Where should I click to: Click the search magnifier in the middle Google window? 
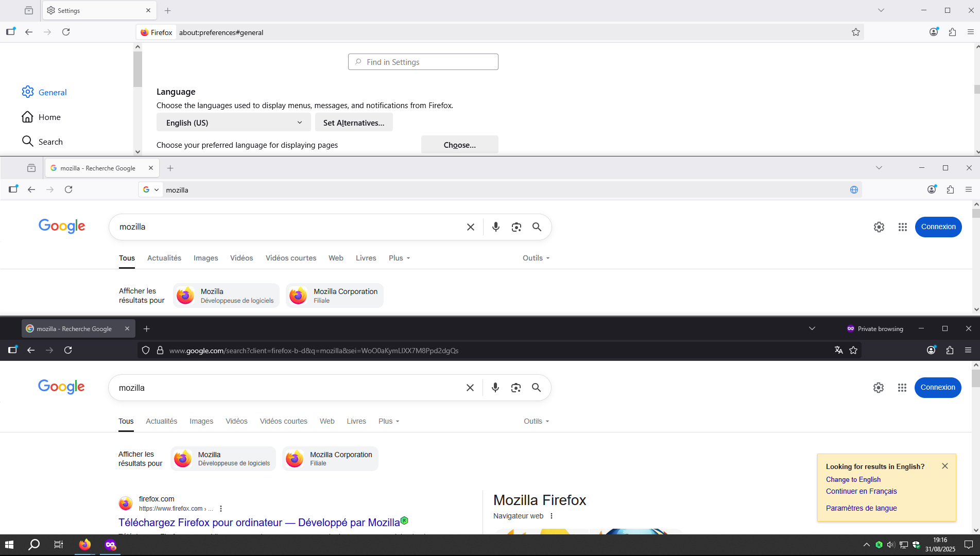[537, 227]
